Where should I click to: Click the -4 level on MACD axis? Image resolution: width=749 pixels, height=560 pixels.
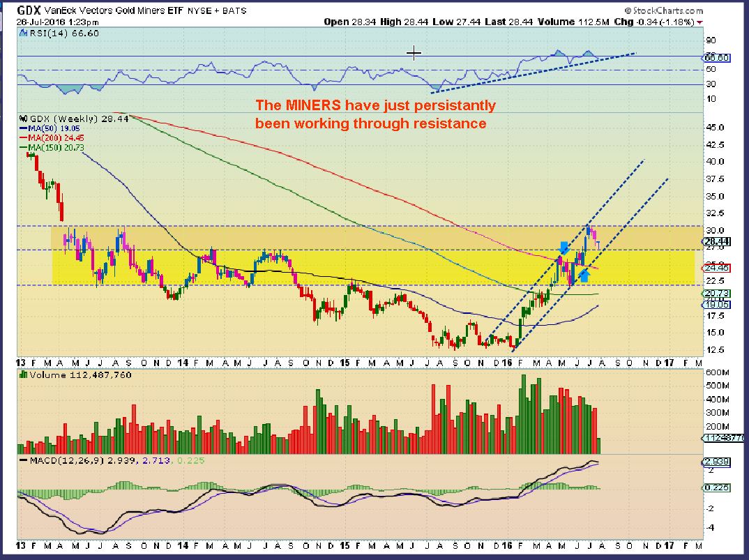(x=711, y=527)
